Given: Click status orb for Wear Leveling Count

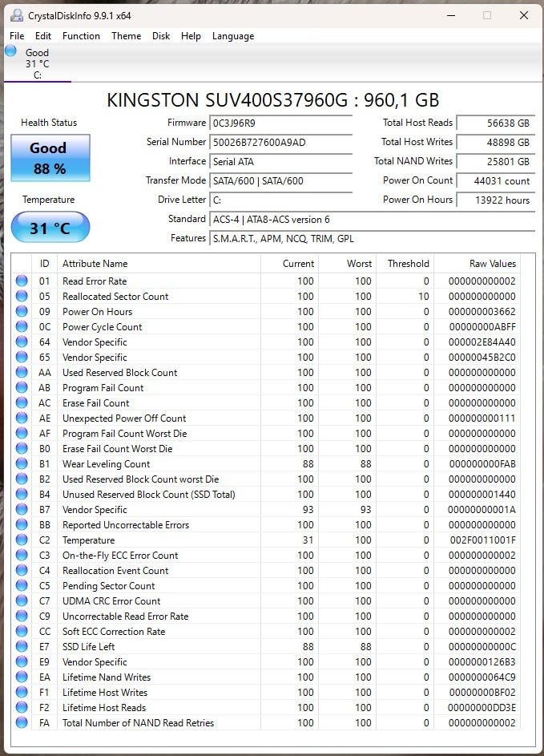Looking at the screenshot, I should point(22,464).
